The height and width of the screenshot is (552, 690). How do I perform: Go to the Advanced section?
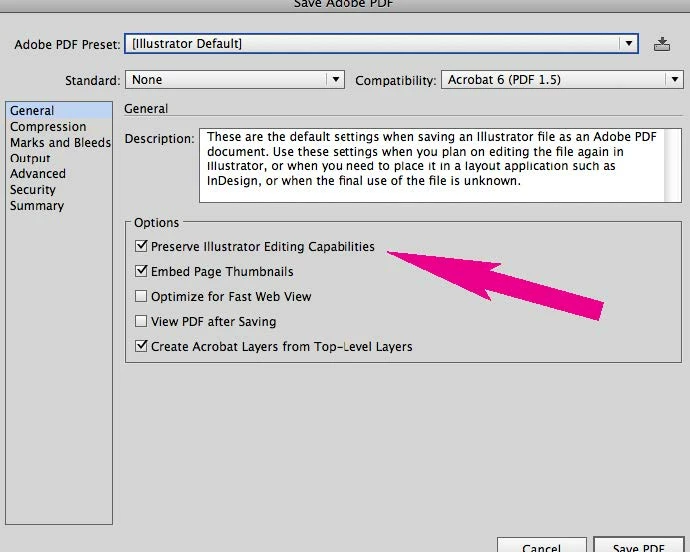pyautogui.click(x=59, y=174)
